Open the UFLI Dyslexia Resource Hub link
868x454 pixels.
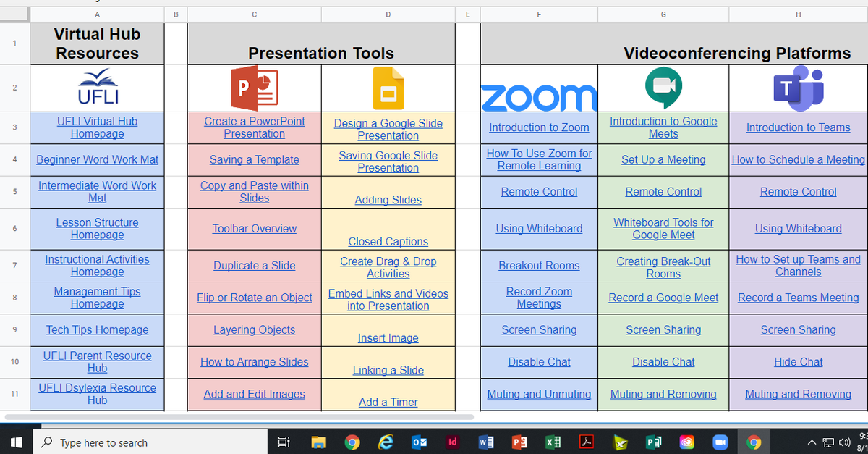97,394
